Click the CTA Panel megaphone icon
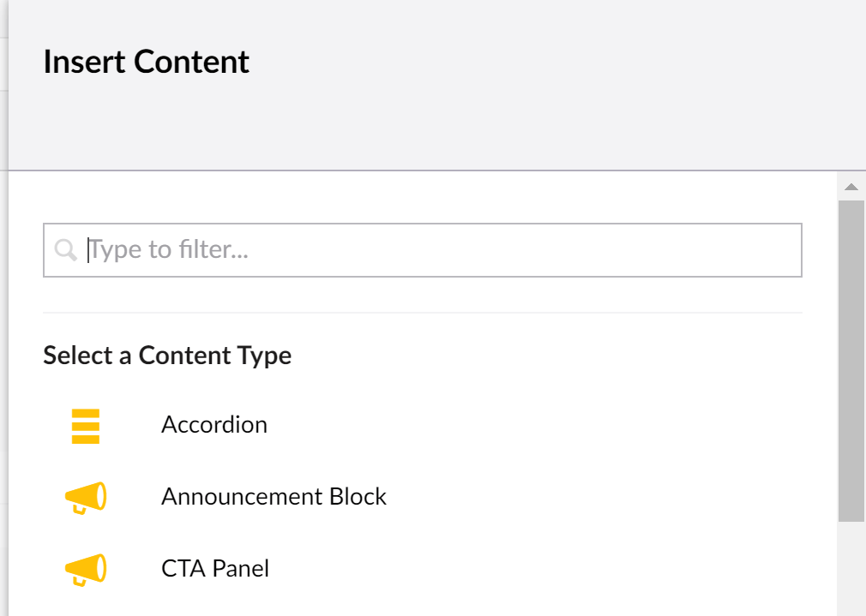Image resolution: width=866 pixels, height=616 pixels. 86,570
